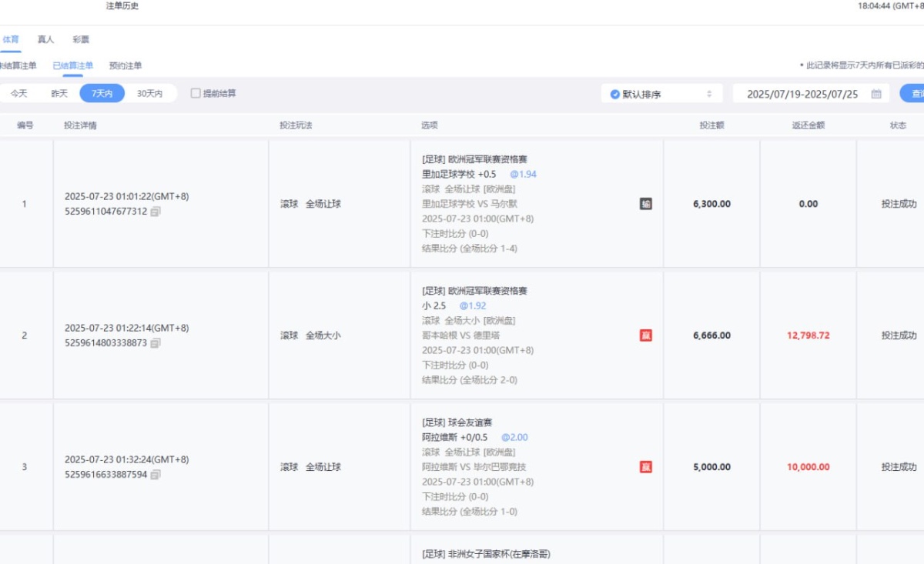This screenshot has width=924, height=564.
Task: Click the sort dropdown arrows
Action: [709, 94]
